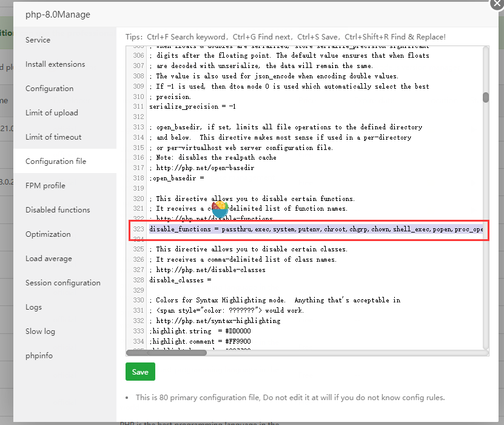Viewport: 504px width, 425px height.
Task: Click the 'span style="color: ???????"' comment line
Action: [227, 310]
